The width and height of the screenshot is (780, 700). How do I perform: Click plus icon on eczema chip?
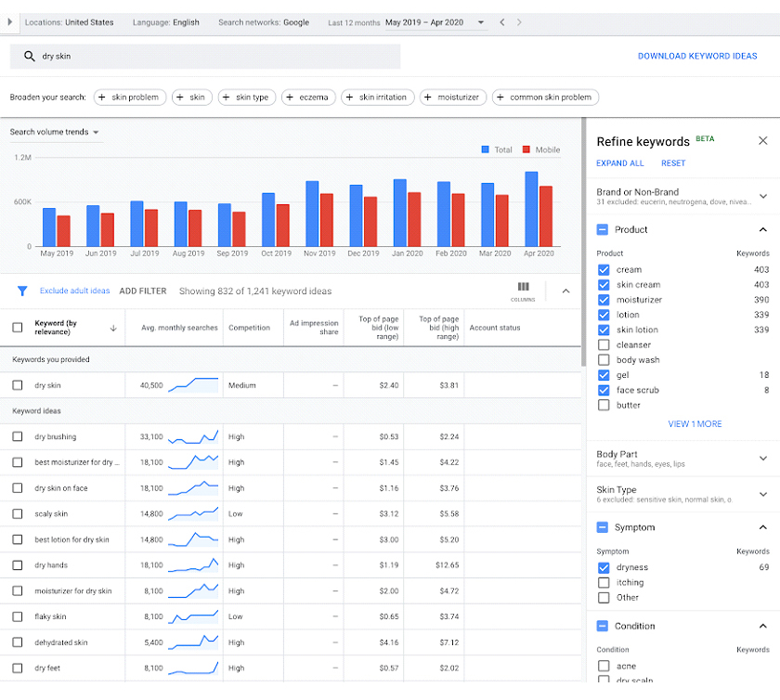(x=290, y=97)
